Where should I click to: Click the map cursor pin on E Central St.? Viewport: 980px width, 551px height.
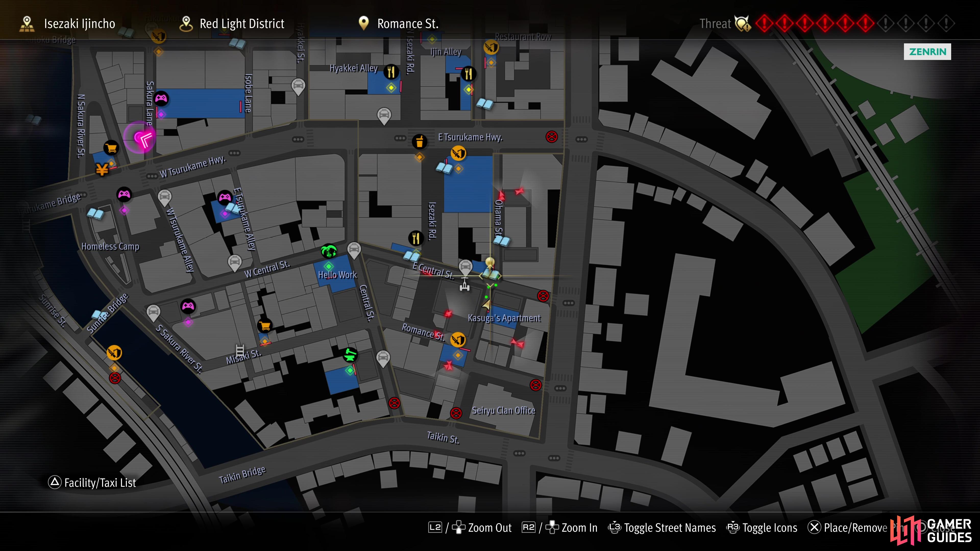tap(490, 263)
